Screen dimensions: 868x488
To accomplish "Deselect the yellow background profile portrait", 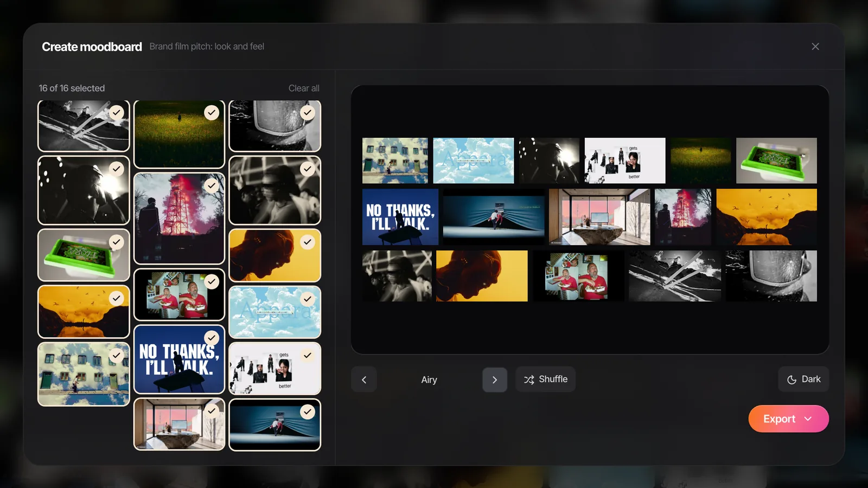I will [x=308, y=242].
